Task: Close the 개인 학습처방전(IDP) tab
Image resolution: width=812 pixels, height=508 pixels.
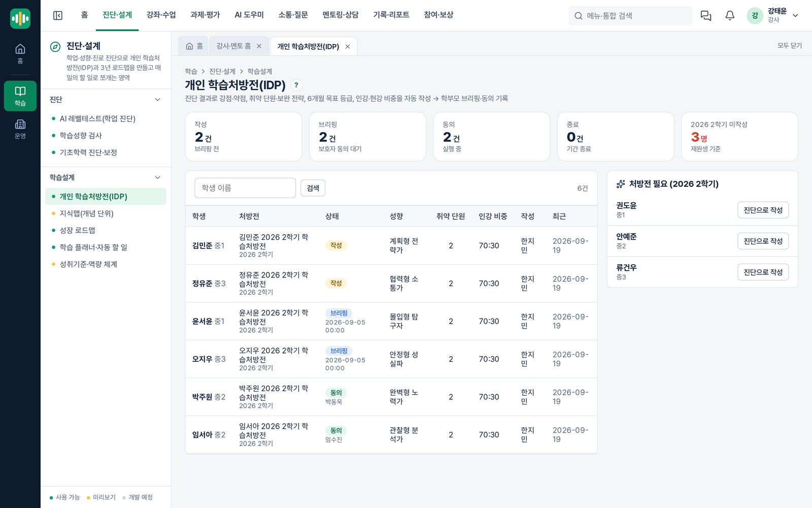Action: point(348,47)
